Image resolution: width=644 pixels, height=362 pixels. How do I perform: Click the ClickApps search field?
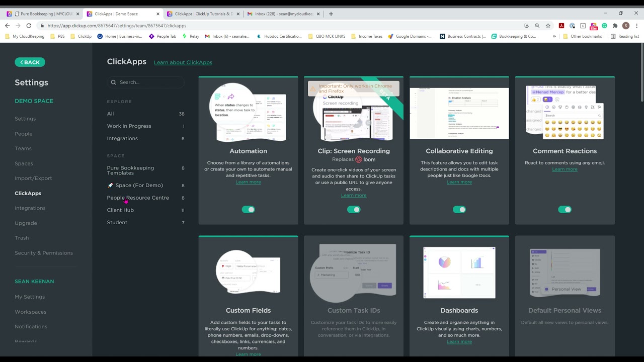click(145, 82)
